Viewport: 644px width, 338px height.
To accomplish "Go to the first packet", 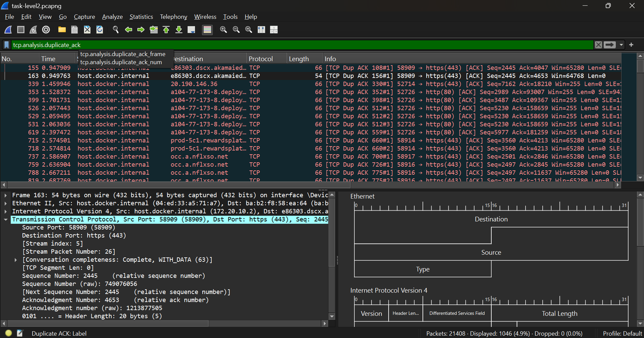I will [166, 30].
